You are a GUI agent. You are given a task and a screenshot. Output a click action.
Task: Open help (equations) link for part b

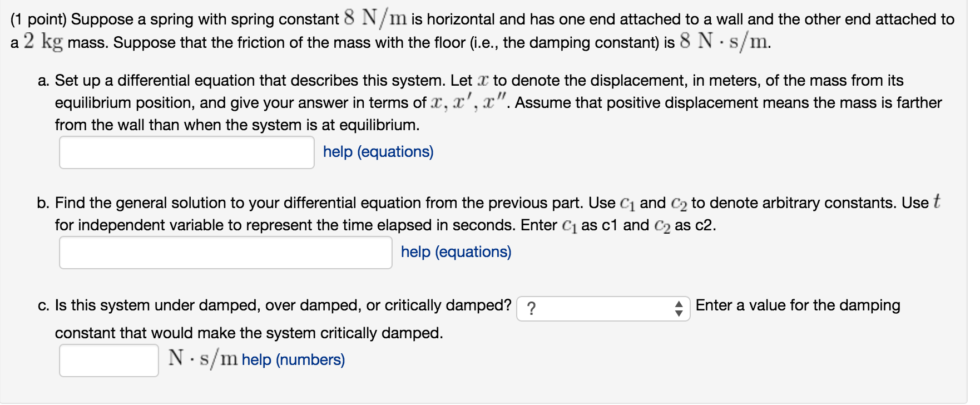456,252
